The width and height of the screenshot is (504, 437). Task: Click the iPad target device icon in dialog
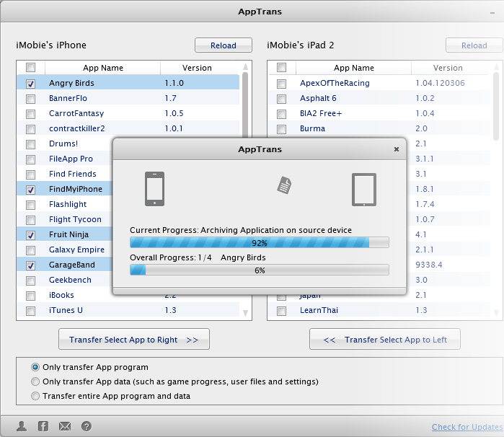364,190
